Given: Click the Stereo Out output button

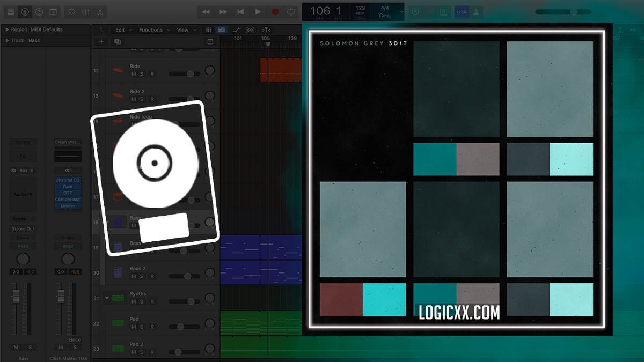Looking at the screenshot, I should tap(23, 228).
